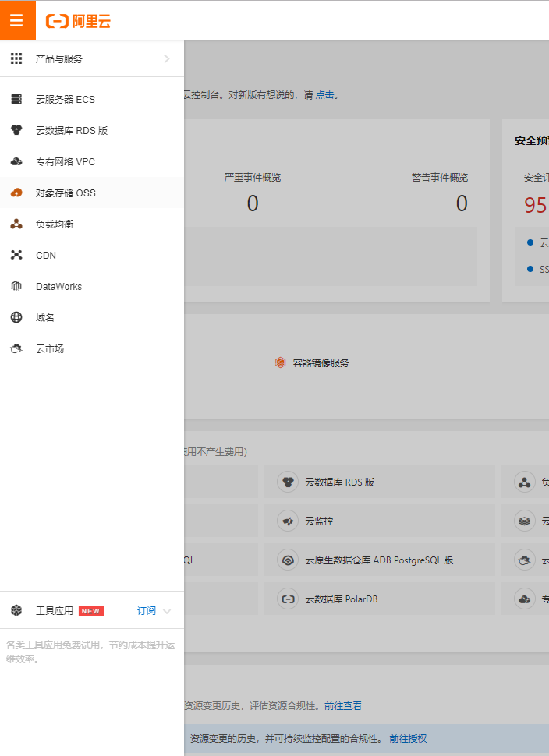Click the CDN network icon
The image size is (549, 756).
click(16, 255)
